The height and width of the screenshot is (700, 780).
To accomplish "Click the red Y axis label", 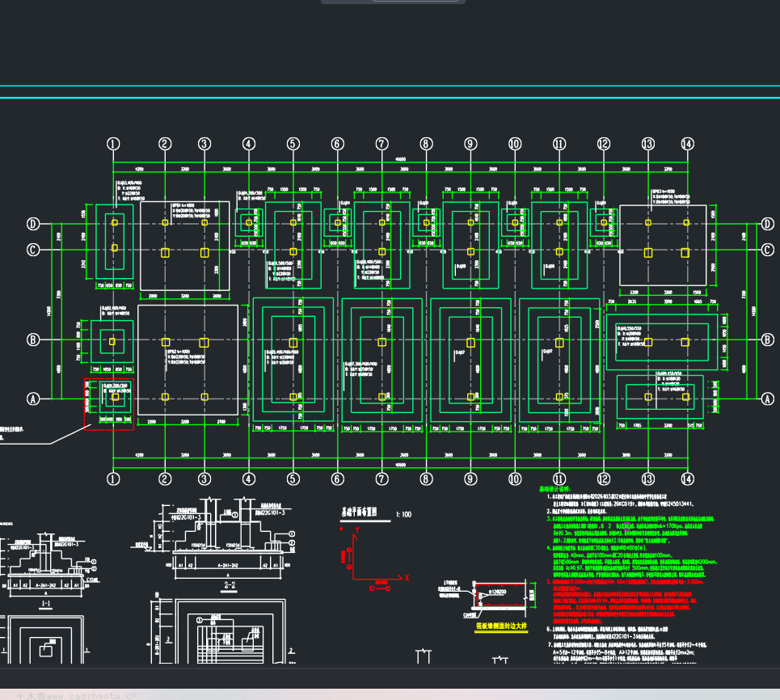I will (357, 530).
